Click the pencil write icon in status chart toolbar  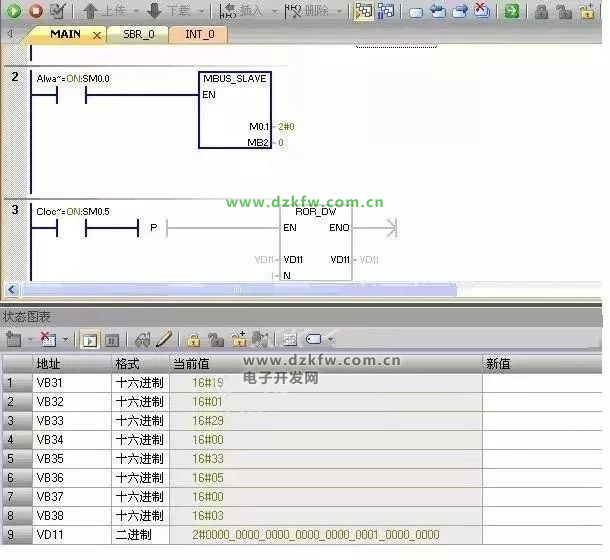164,340
